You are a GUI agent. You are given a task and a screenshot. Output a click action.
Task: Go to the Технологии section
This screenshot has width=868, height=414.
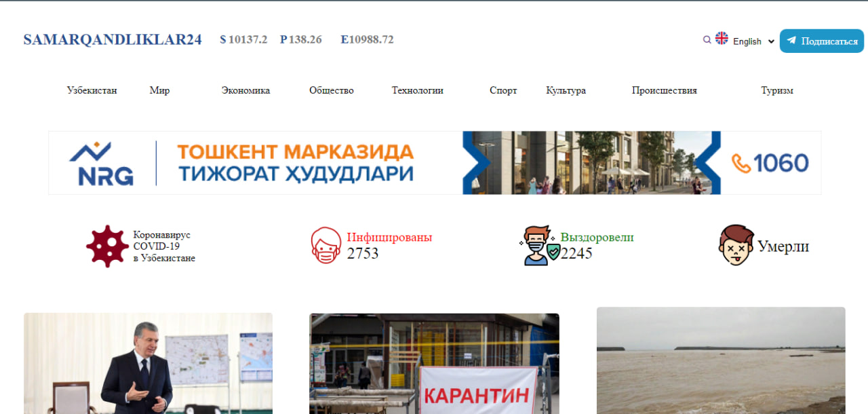pos(418,90)
